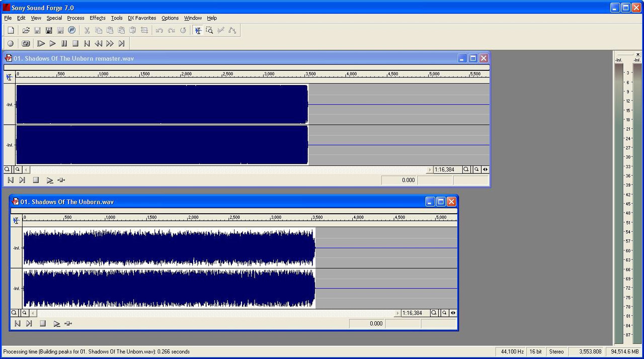644x359 pixels.
Task: Toggle Loop Playback in the transport bar
Action: (26, 44)
